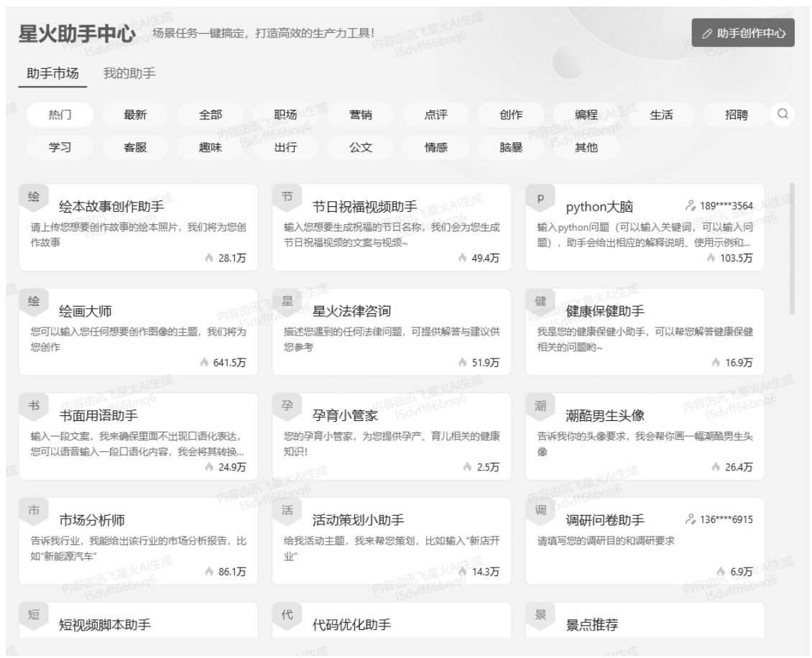Open the 短视频脚本助手 title
The width and height of the screenshot is (812, 658).
pos(105,626)
